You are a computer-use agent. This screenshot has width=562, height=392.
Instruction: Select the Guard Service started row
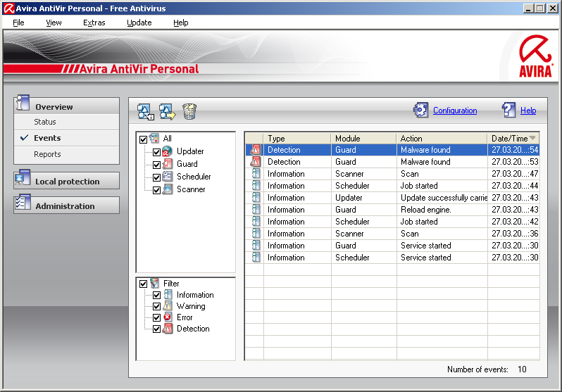tap(392, 246)
